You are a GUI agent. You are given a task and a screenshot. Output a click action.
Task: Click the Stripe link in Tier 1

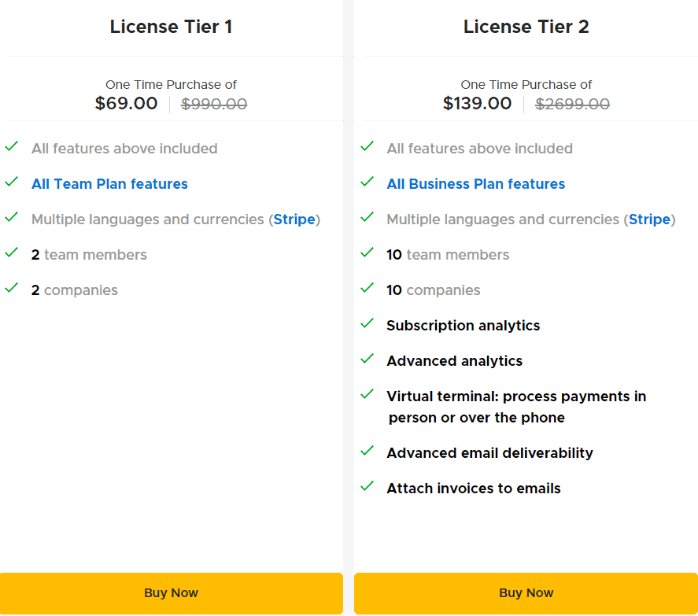click(294, 219)
